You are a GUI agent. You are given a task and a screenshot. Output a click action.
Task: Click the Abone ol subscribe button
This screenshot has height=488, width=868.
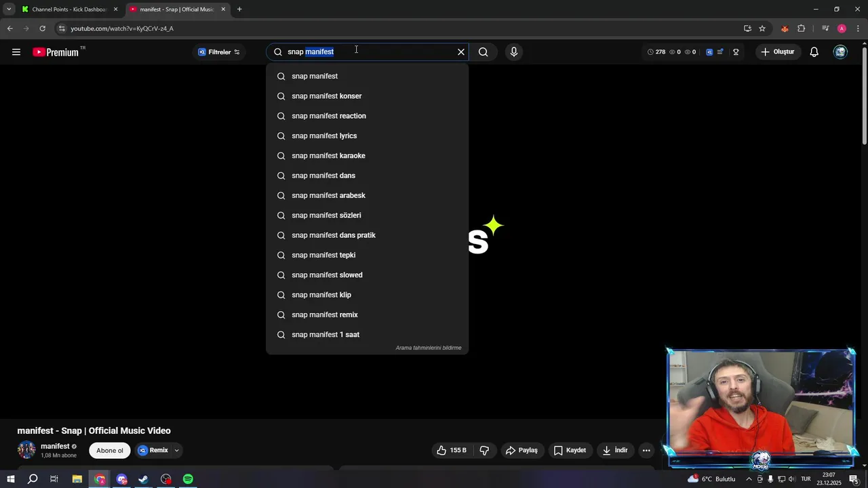[110, 451]
